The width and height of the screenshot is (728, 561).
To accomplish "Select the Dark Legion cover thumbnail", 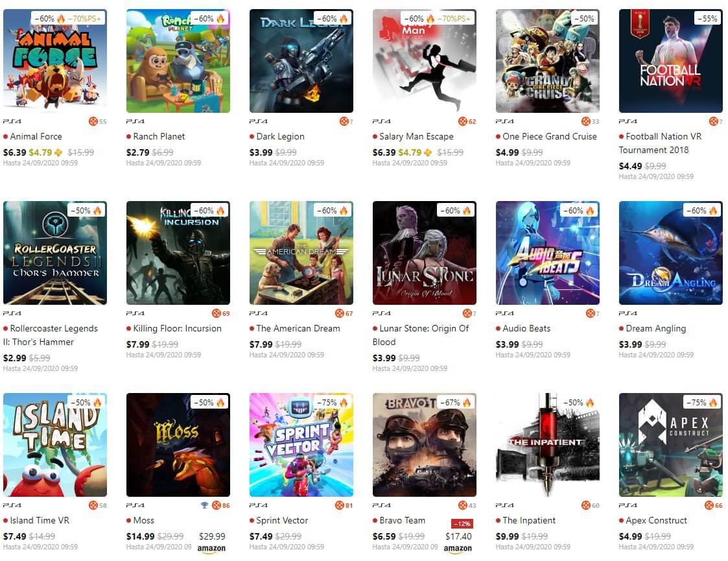I will click(301, 61).
